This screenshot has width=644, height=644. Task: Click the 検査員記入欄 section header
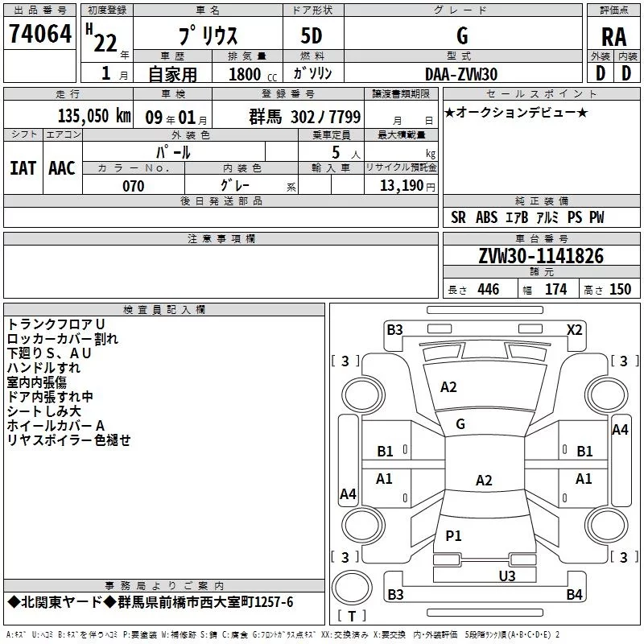point(164,310)
